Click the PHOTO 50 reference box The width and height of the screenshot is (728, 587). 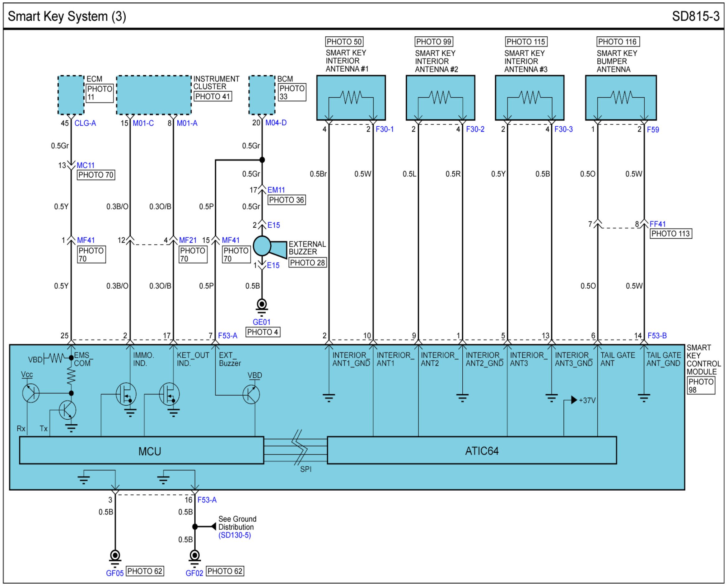coord(344,42)
